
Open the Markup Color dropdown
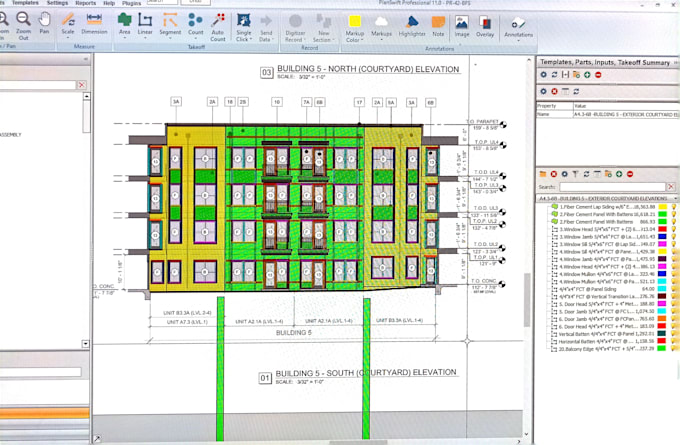362,40
